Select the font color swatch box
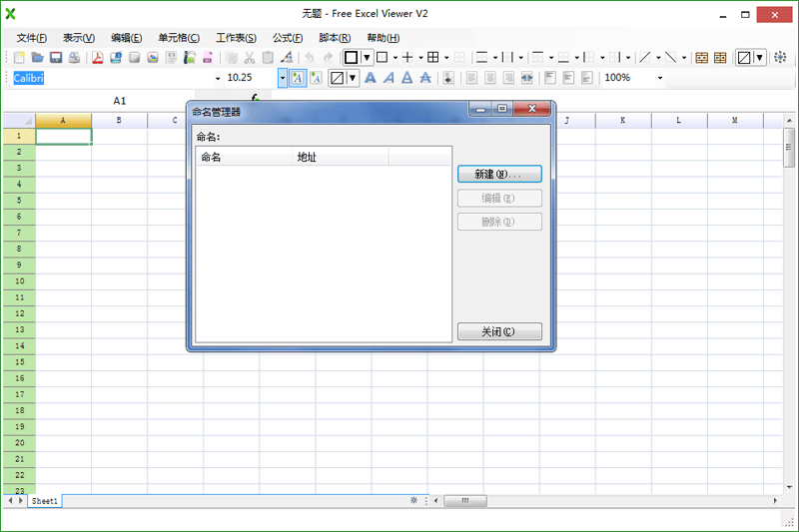The width and height of the screenshot is (799, 532). click(337, 78)
